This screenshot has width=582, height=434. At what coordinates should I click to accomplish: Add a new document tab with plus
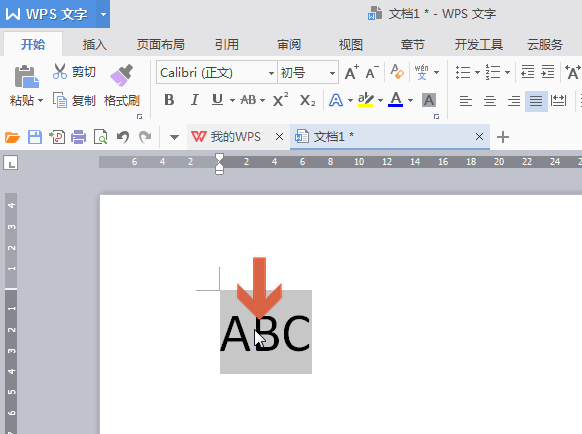[503, 137]
